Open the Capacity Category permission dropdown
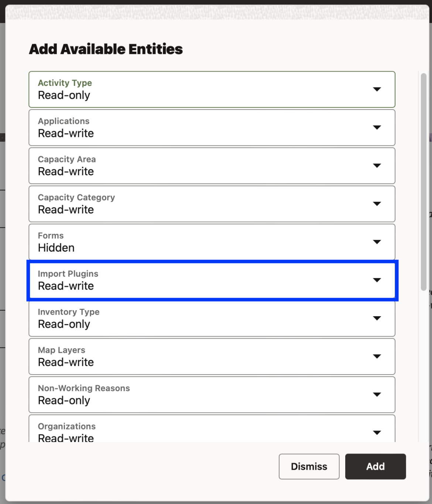 pyautogui.click(x=212, y=204)
